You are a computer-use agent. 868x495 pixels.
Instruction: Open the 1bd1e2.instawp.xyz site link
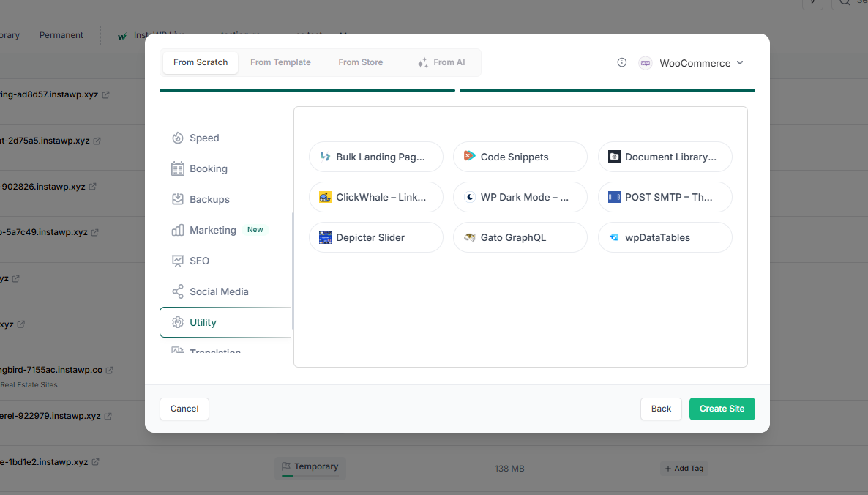[44, 462]
